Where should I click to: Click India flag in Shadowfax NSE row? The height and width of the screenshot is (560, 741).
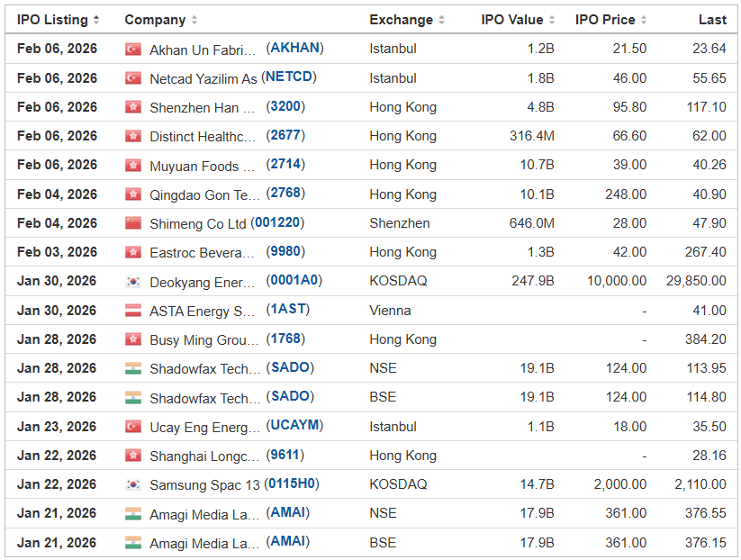coord(132,368)
